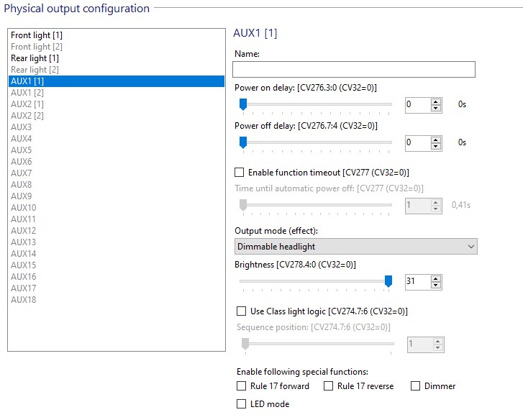Image resolution: width=523 pixels, height=420 pixels.
Task: Decrease Brightness spinner value
Action: 436,285
